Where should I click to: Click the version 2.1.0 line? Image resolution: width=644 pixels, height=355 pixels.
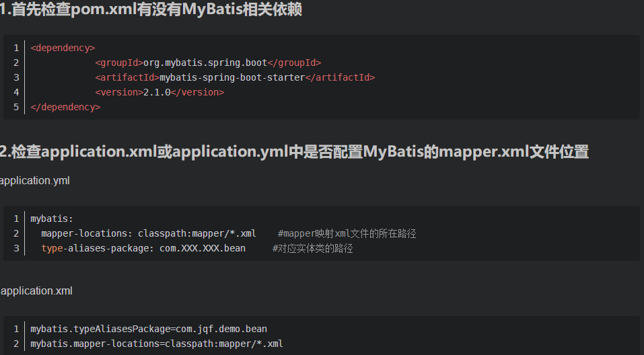pyautogui.click(x=159, y=92)
